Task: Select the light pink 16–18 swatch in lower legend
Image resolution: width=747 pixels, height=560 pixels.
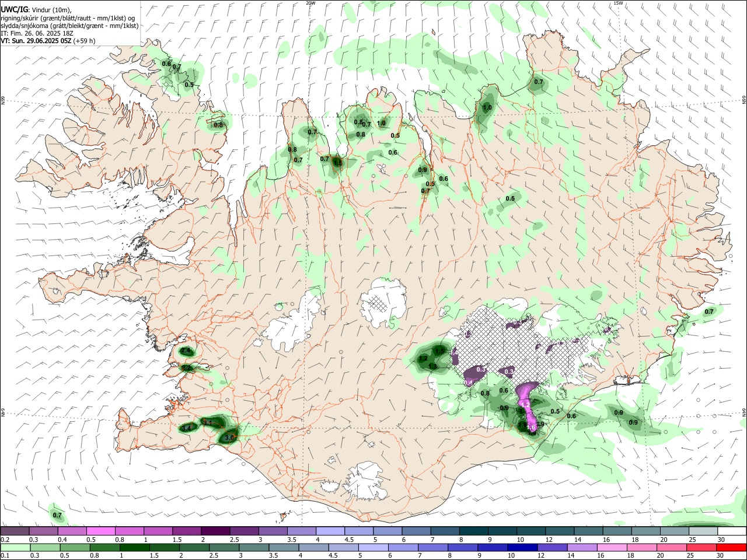Action: (x=611, y=547)
